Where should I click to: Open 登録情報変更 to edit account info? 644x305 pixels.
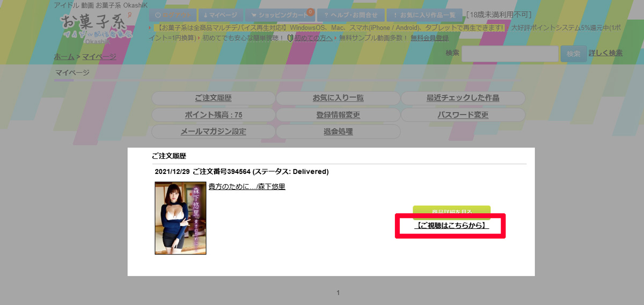338,115
